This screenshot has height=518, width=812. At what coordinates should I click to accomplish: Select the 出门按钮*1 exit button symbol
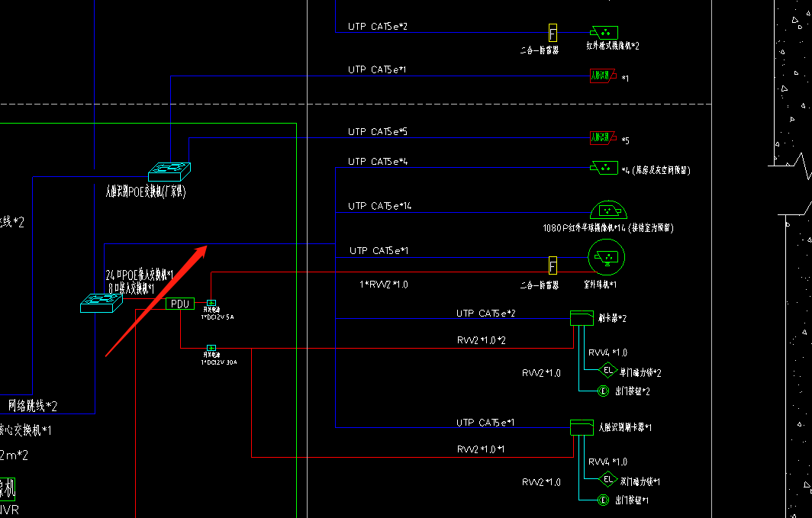click(x=603, y=500)
